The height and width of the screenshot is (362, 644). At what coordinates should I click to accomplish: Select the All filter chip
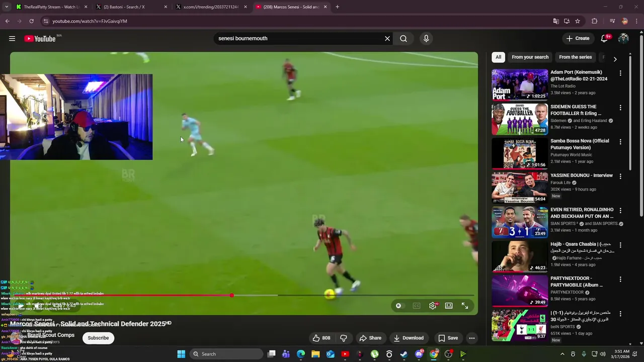[x=498, y=57]
